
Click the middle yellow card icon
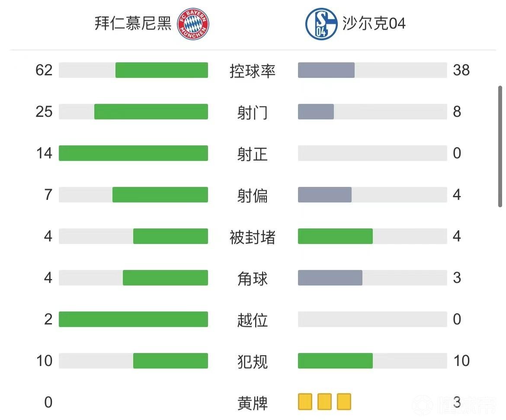(324, 402)
